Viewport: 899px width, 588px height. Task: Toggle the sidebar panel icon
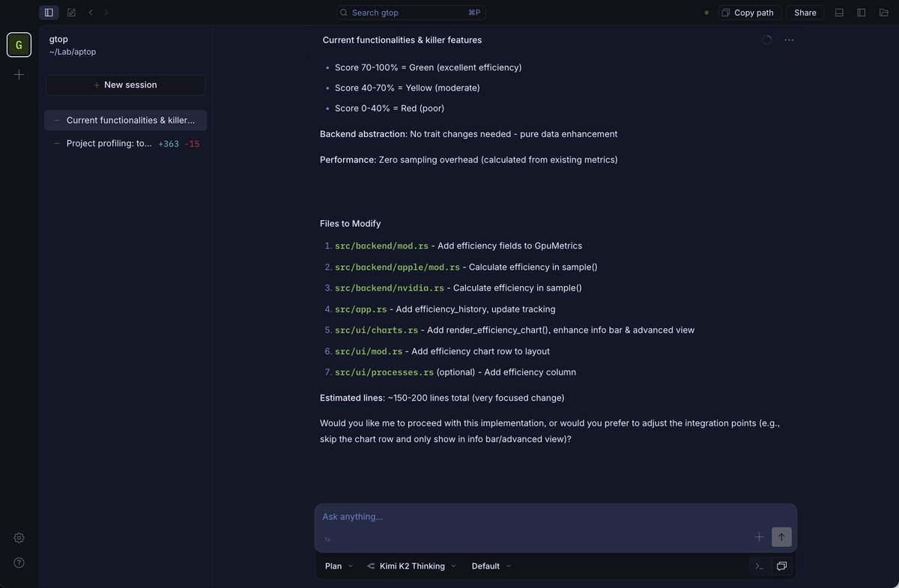pos(49,13)
